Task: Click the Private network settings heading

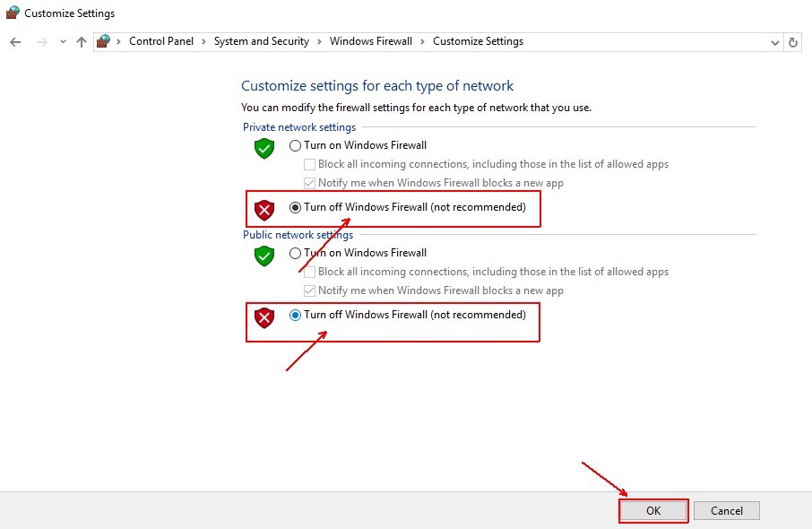Action: [299, 127]
